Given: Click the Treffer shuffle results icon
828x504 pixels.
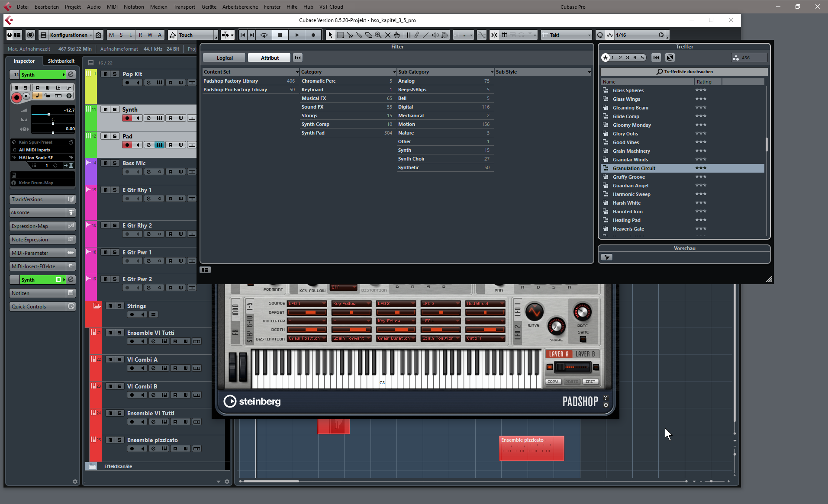Looking at the screenshot, I should 670,58.
